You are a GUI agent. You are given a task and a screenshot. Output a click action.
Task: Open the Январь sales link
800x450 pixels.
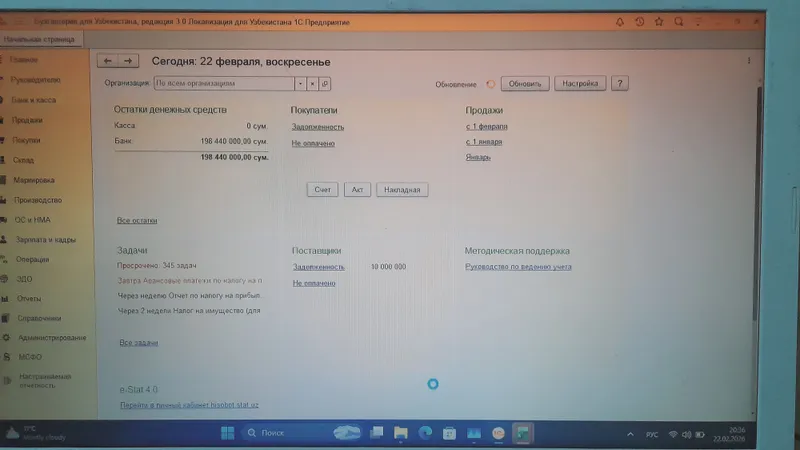[x=478, y=157]
